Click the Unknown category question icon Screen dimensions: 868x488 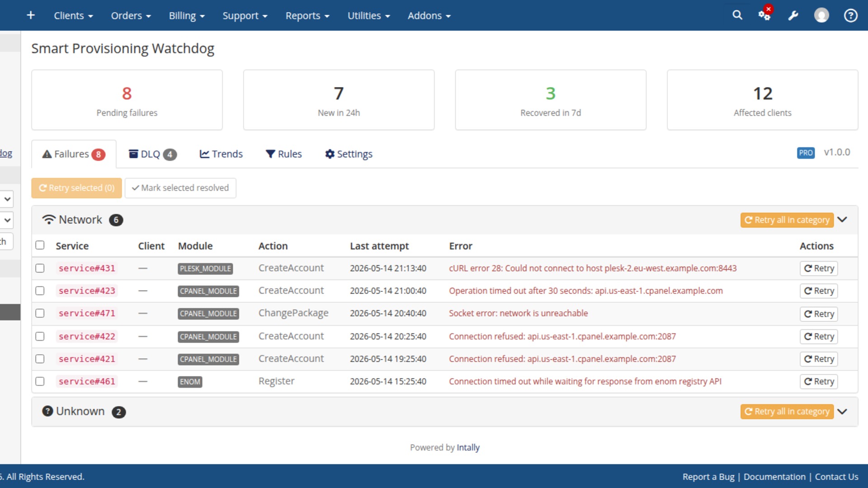click(47, 411)
